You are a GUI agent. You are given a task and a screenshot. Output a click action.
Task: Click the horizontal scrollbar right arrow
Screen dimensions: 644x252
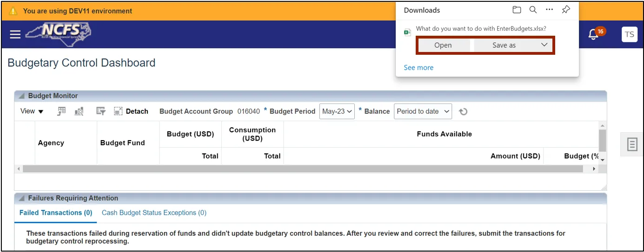[594, 169]
